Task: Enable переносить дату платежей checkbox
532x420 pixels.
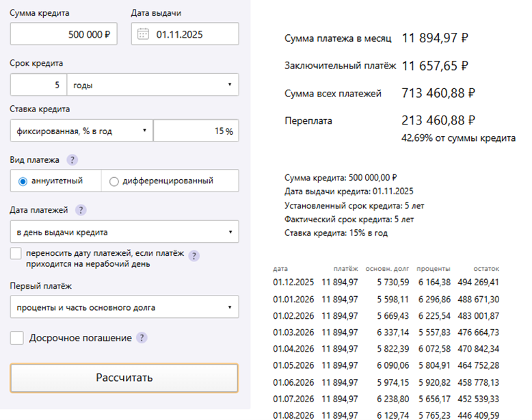Action: coord(16,254)
